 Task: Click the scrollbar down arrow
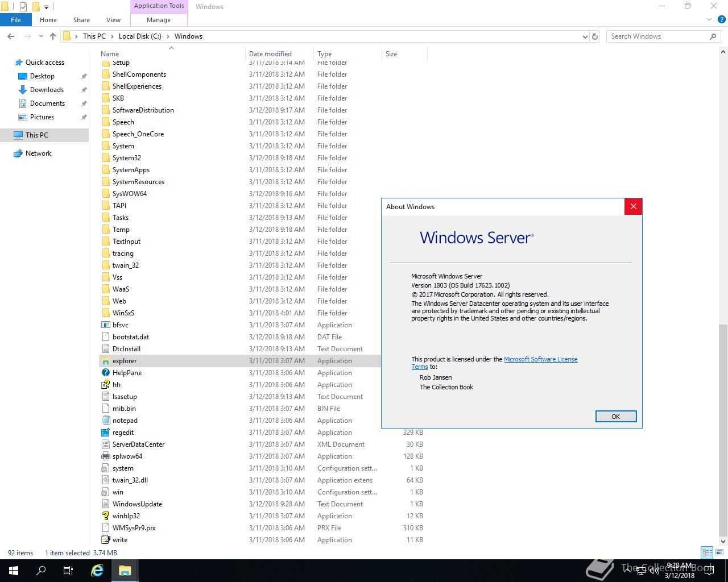[723, 542]
